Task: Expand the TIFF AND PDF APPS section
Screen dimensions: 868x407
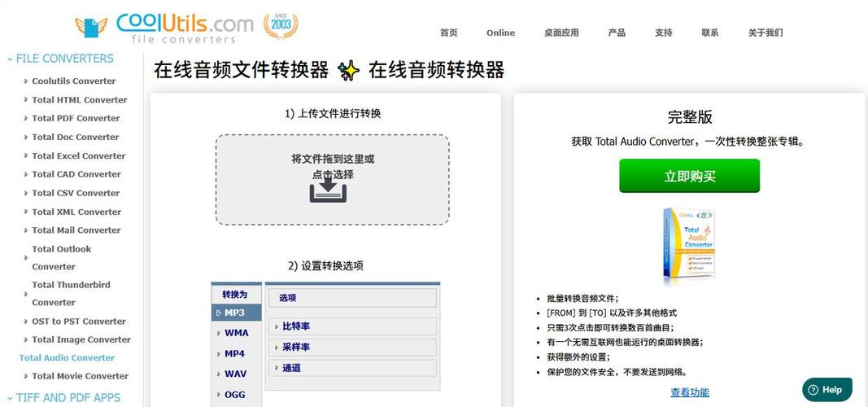Action: click(63, 397)
